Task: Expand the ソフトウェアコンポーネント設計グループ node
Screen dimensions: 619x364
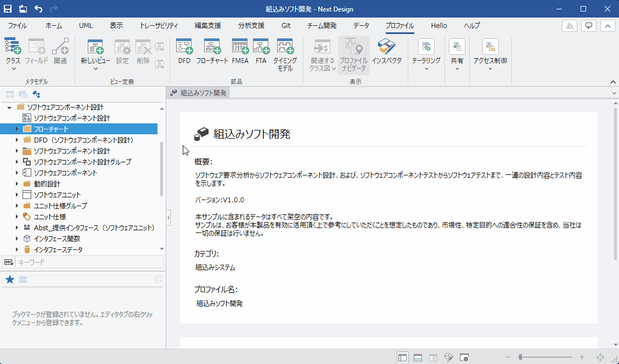Action: click(16, 162)
